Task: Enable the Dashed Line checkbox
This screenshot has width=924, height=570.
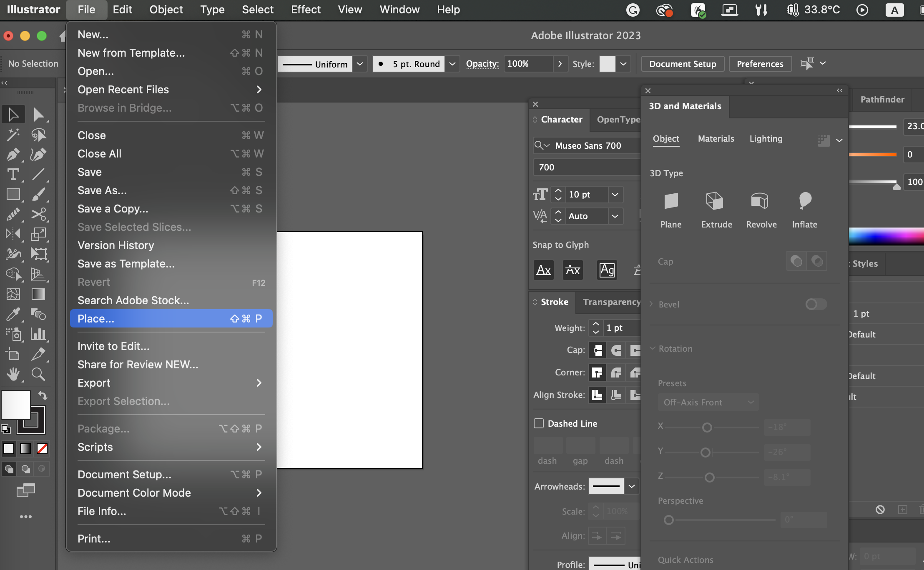Action: (x=539, y=423)
